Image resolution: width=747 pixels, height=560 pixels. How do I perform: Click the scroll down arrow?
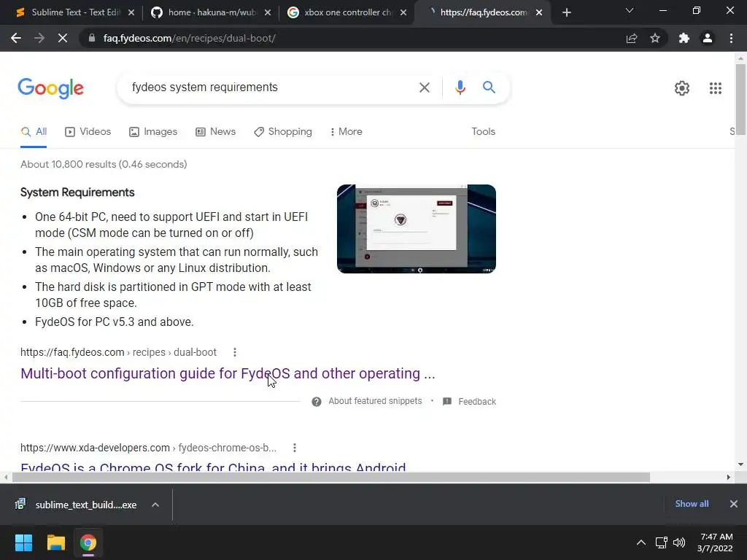pos(740,464)
